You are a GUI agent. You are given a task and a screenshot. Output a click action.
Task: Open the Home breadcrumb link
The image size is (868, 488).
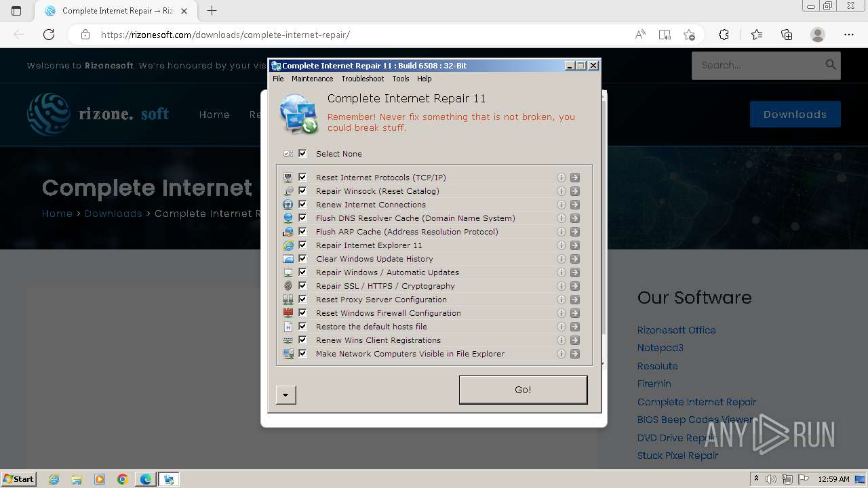pos(57,213)
